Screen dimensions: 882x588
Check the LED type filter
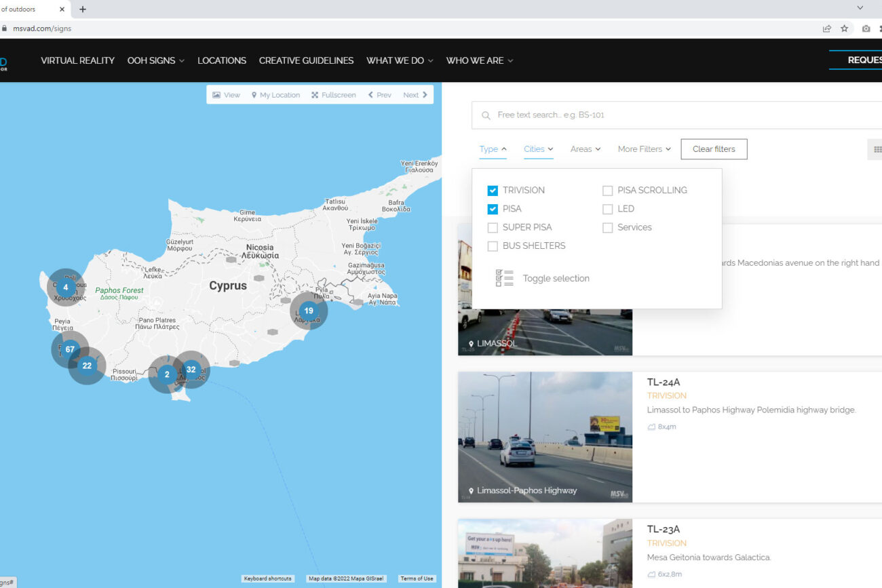click(x=607, y=209)
